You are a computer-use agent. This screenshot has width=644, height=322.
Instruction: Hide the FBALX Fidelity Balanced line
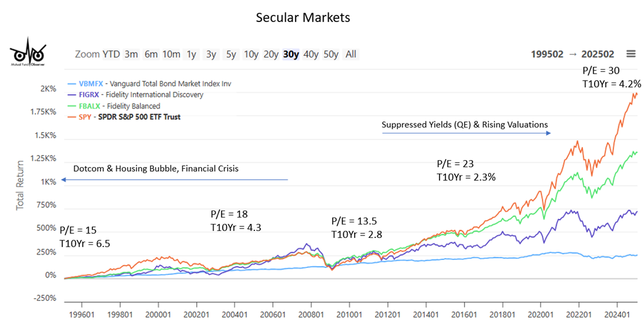pyautogui.click(x=122, y=106)
